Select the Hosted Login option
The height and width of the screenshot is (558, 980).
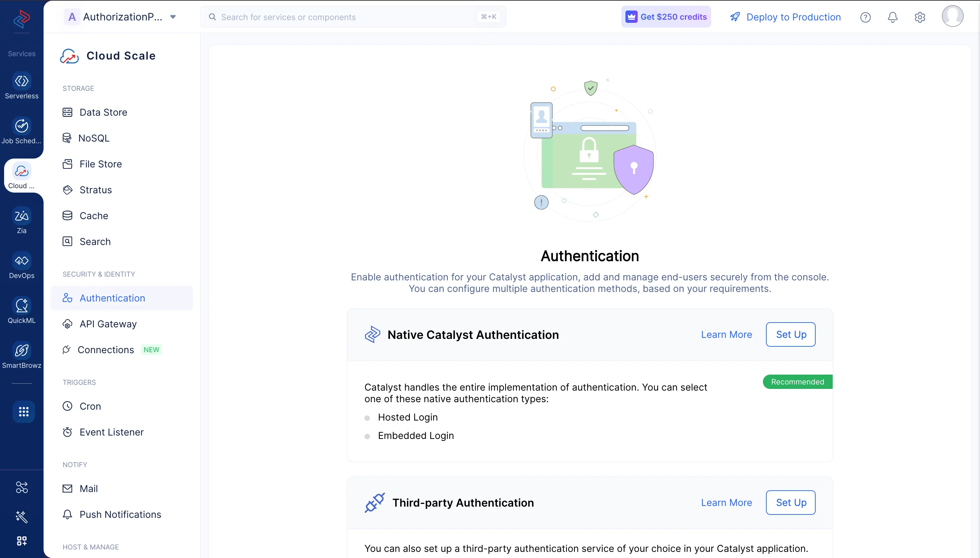407,417
